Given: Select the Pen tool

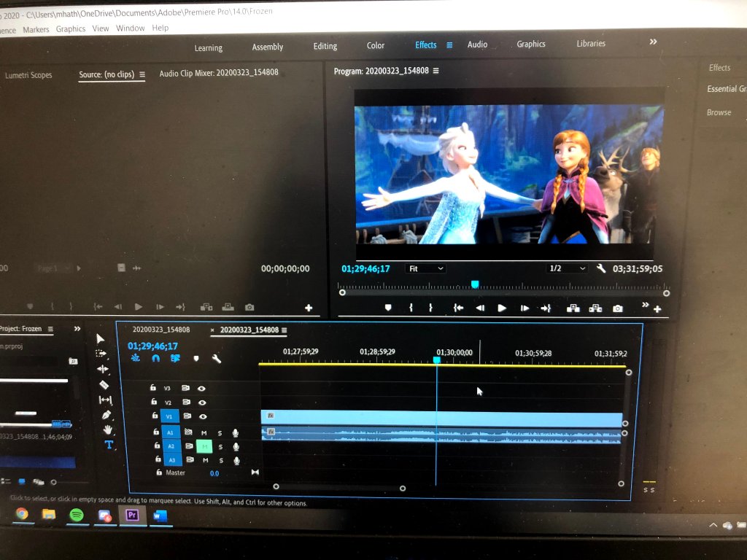Looking at the screenshot, I should pos(107,415).
